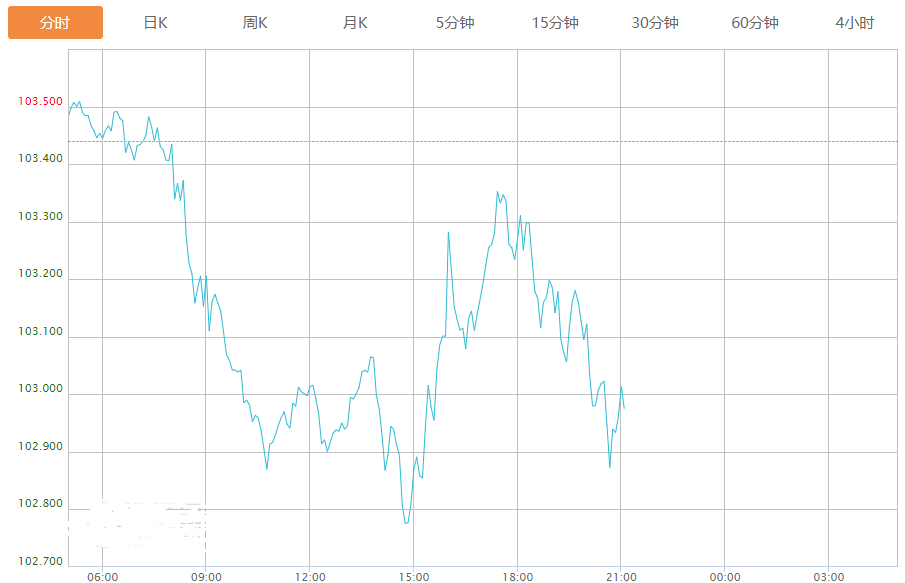Select the 4小时 tab
Viewport: 905px width, 583px height.
coord(855,23)
